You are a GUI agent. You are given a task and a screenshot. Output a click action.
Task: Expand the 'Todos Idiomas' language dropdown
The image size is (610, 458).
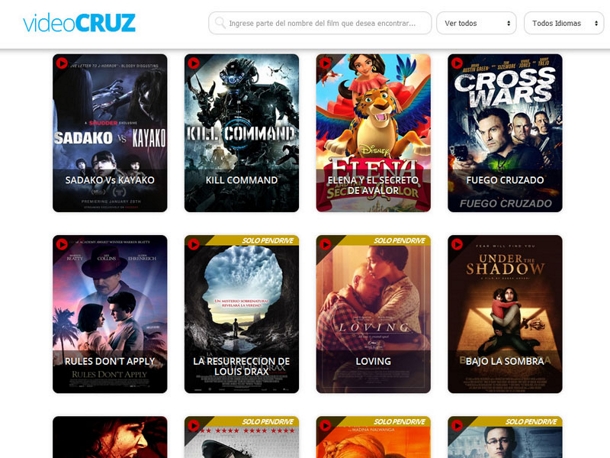[x=563, y=23]
